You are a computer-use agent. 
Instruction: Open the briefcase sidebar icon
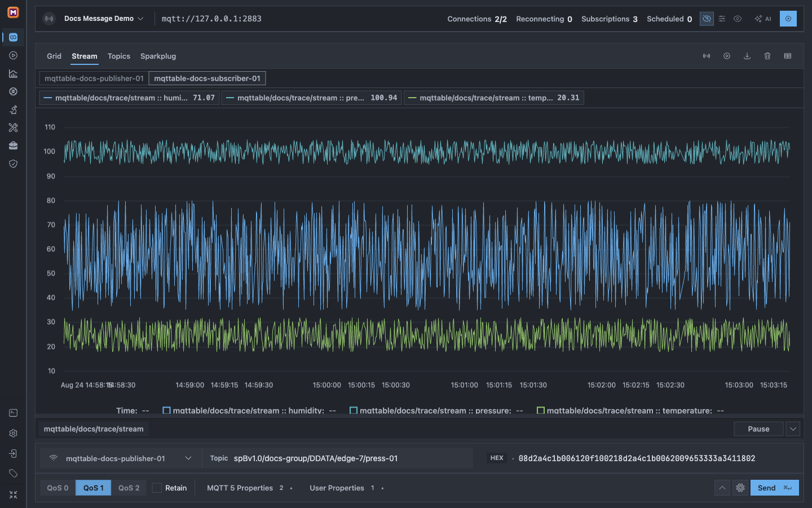click(13, 146)
